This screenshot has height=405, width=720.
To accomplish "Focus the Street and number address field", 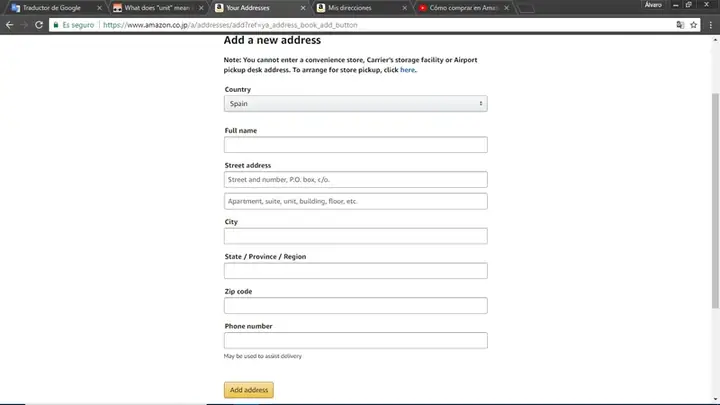I will click(355, 180).
